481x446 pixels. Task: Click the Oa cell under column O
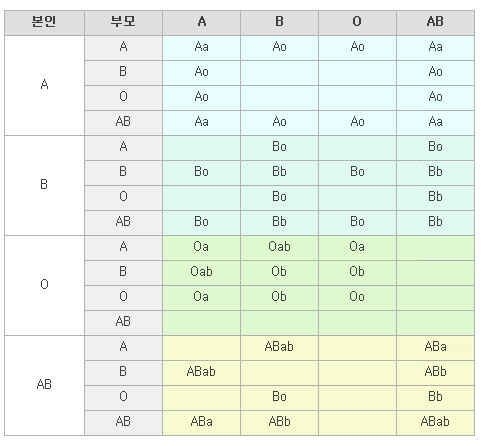click(357, 248)
